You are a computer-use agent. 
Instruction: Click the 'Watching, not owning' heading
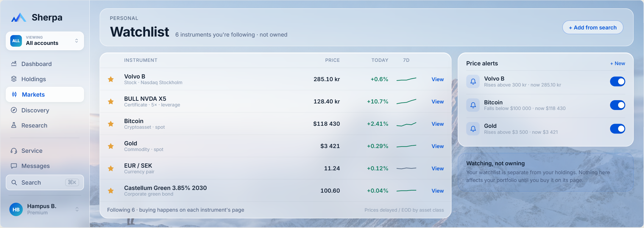[495, 163]
